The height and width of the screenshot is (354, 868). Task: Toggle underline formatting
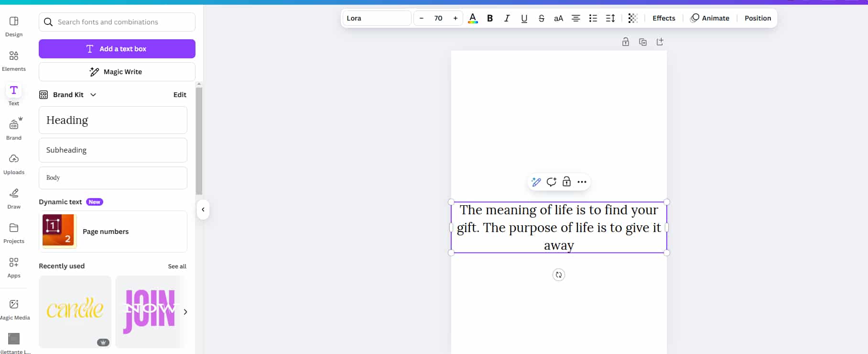pos(524,18)
